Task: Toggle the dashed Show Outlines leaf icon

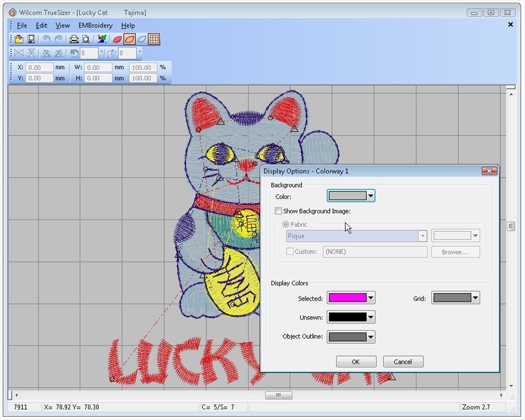Action: (x=142, y=39)
